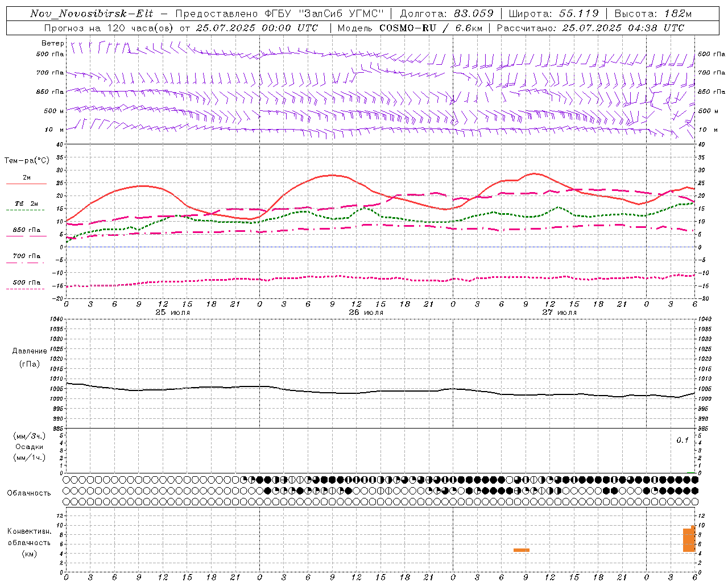Click the (км) unit under convective cloud label
Screen dimensions: 728x582
(29, 553)
